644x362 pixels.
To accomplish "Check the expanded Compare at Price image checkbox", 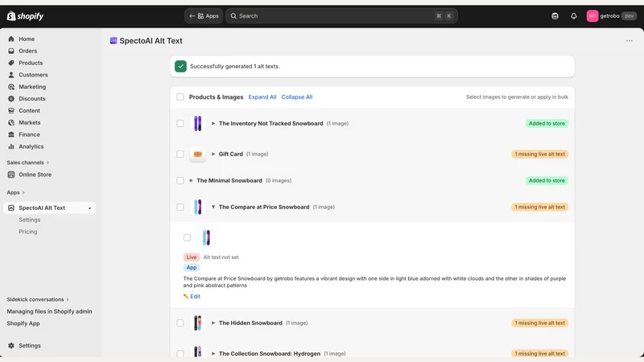I will pyautogui.click(x=187, y=237).
